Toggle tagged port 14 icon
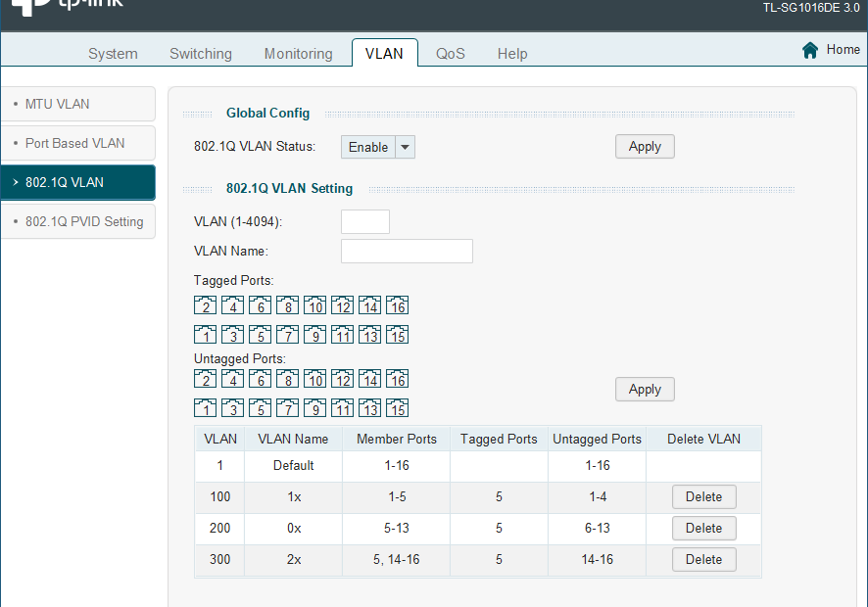The height and width of the screenshot is (607, 868). [369, 305]
